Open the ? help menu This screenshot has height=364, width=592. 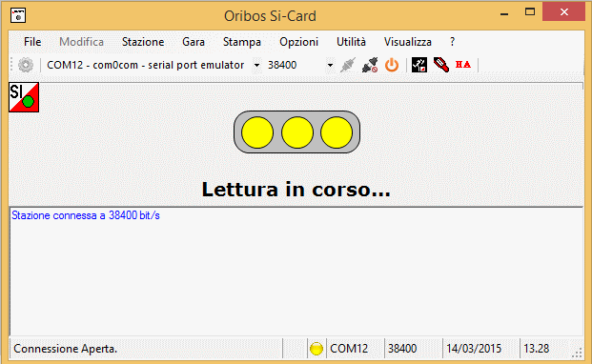point(452,42)
